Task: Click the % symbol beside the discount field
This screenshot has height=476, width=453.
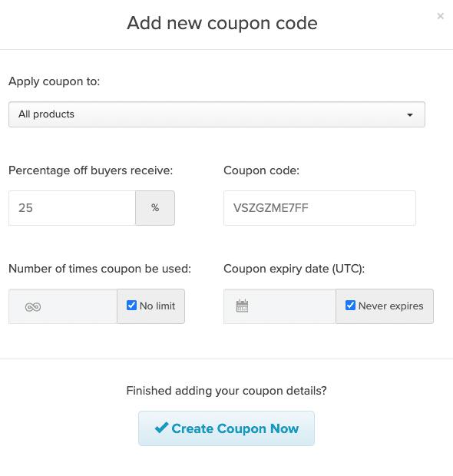Action: click(155, 208)
